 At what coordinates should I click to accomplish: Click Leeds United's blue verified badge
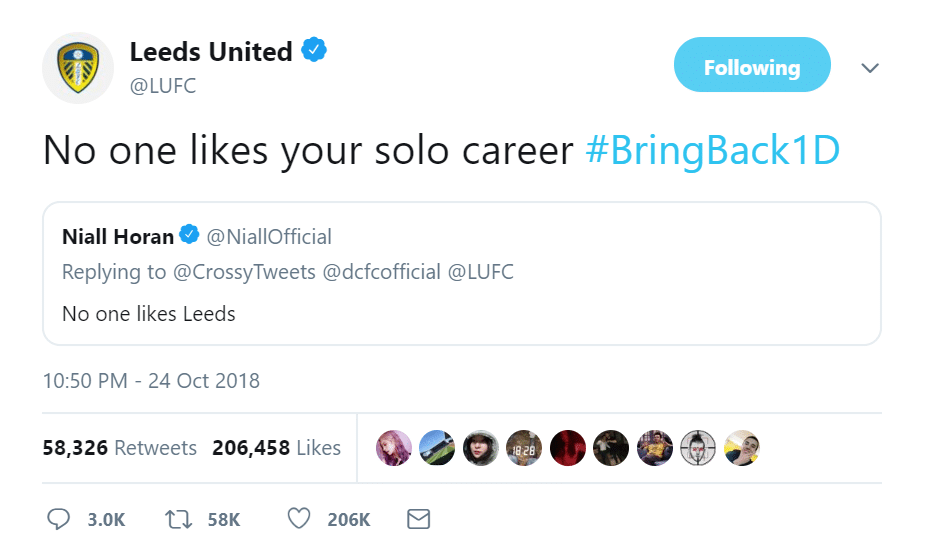point(316,50)
